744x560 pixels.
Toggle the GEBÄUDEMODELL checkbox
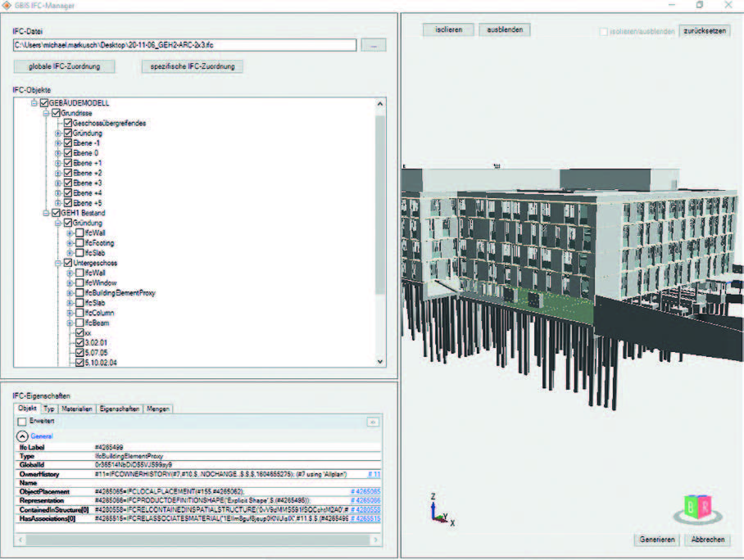pos(44,103)
